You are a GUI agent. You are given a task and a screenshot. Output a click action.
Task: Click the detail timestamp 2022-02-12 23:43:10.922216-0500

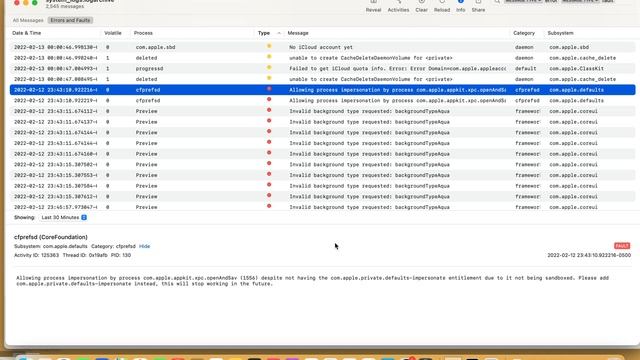click(589, 256)
